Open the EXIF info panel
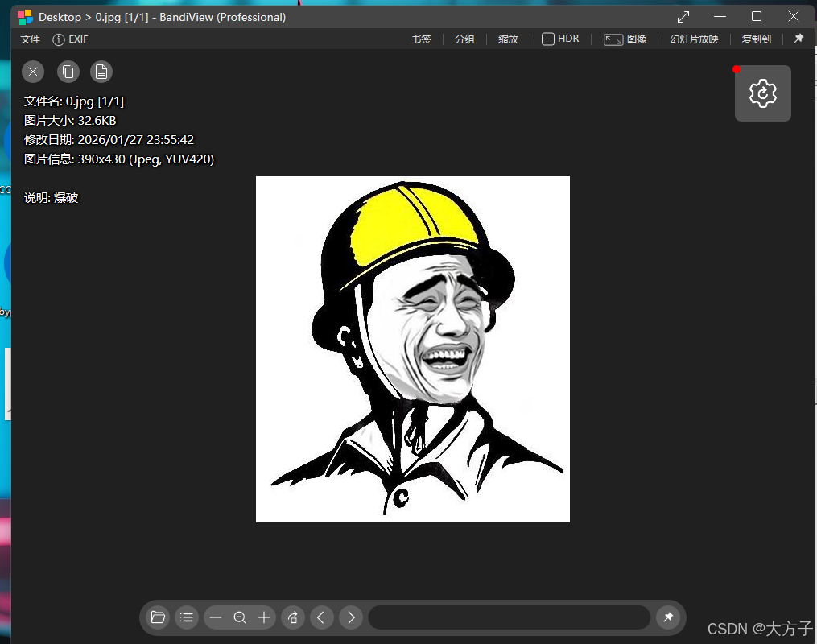Image resolution: width=817 pixels, height=644 pixels. 70,39
